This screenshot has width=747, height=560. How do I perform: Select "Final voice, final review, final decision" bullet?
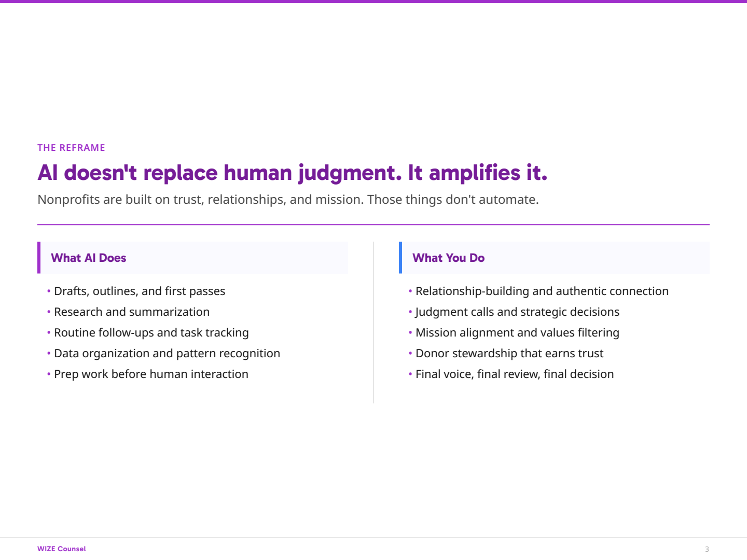click(514, 374)
